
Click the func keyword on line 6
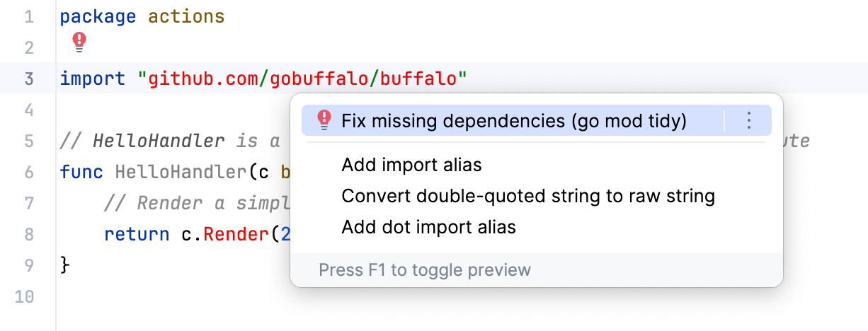click(x=81, y=172)
